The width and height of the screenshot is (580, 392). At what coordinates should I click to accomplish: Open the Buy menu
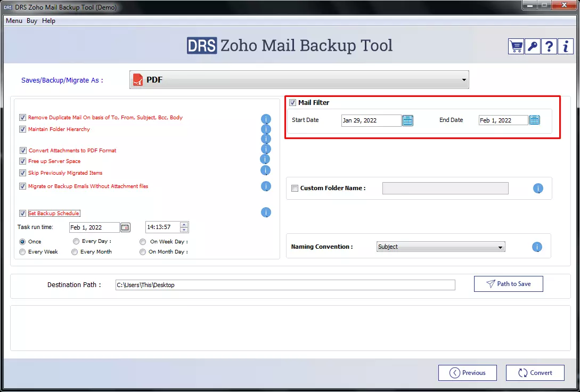(x=32, y=21)
